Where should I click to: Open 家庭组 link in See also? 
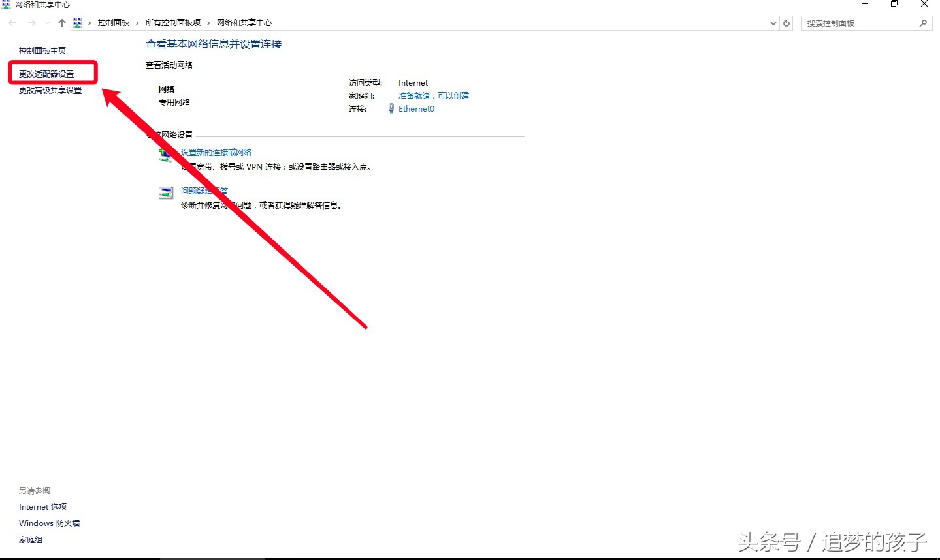[x=31, y=540]
